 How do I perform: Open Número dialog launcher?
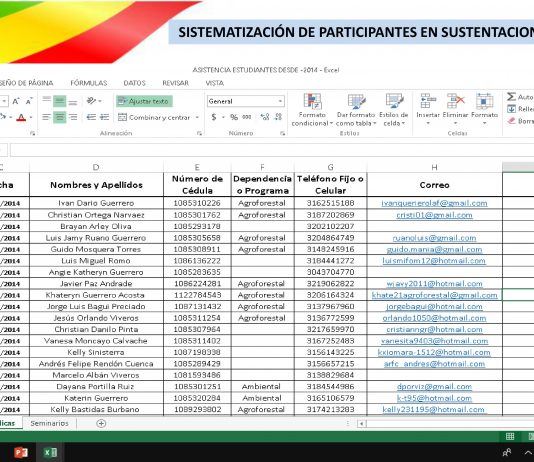(282, 133)
